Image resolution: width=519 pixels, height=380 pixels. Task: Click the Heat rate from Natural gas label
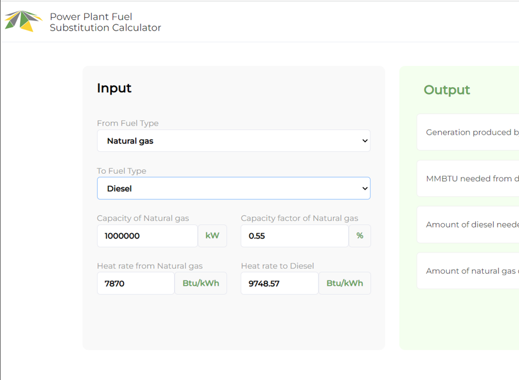tap(150, 266)
